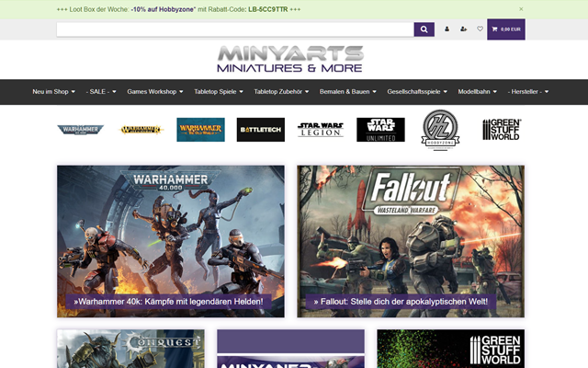Dismiss the Loot Box promo banner
Viewport: 588px width, 368px height.
tap(521, 9)
